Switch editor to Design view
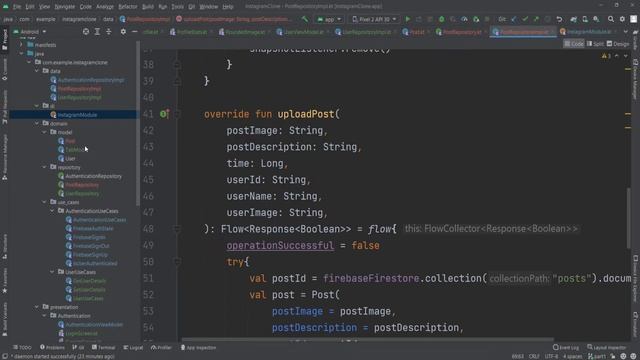This screenshot has width=640, height=360. (618, 44)
